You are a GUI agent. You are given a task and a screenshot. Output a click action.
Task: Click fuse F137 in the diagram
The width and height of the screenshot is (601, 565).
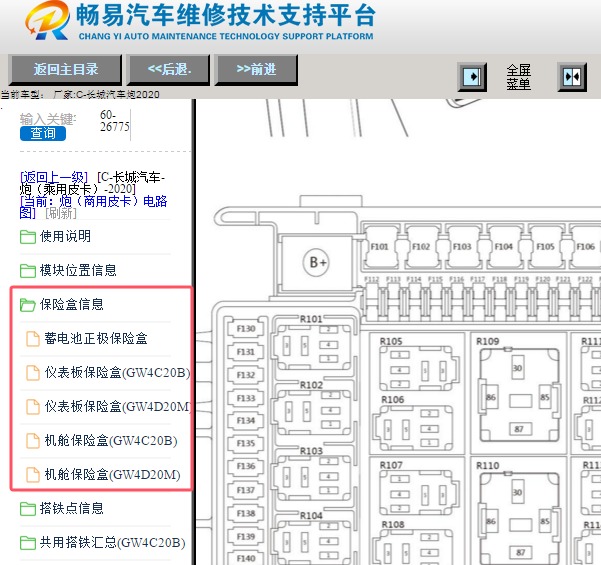tap(246, 490)
